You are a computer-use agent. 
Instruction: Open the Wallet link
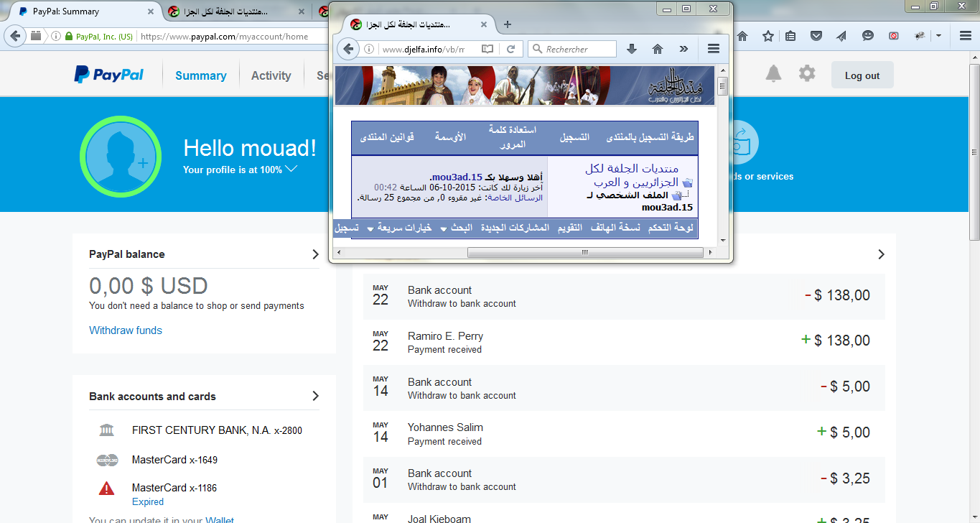[x=220, y=520]
